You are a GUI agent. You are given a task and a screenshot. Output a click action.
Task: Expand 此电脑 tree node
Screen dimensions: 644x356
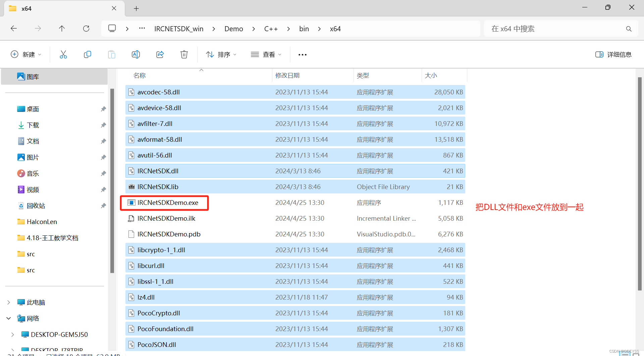click(9, 303)
